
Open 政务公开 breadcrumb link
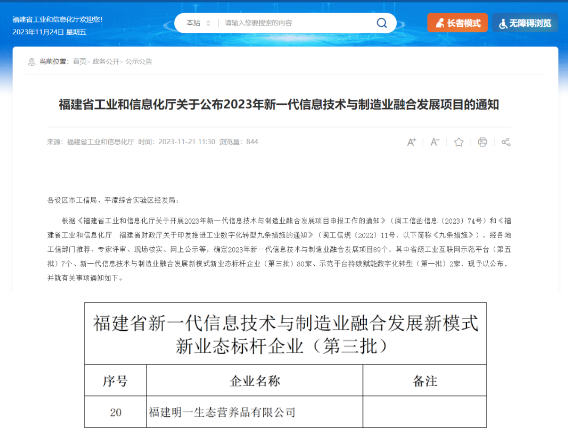click(105, 62)
